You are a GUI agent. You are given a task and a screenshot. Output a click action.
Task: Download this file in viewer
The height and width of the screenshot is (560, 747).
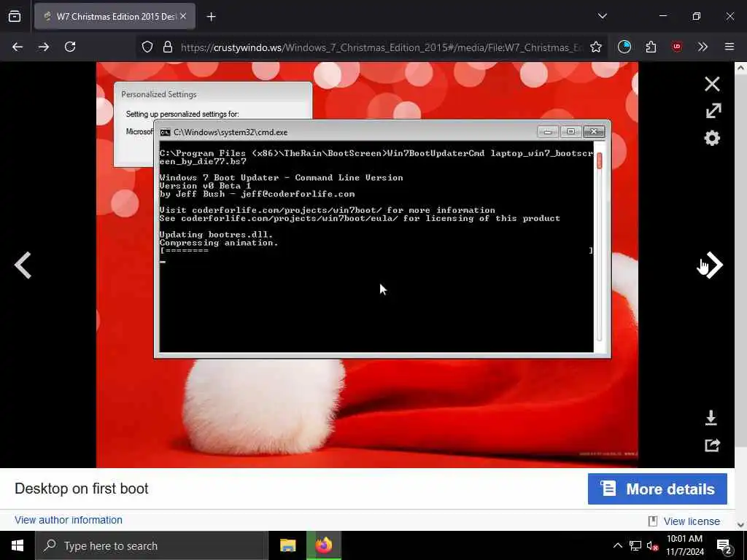[x=711, y=418]
